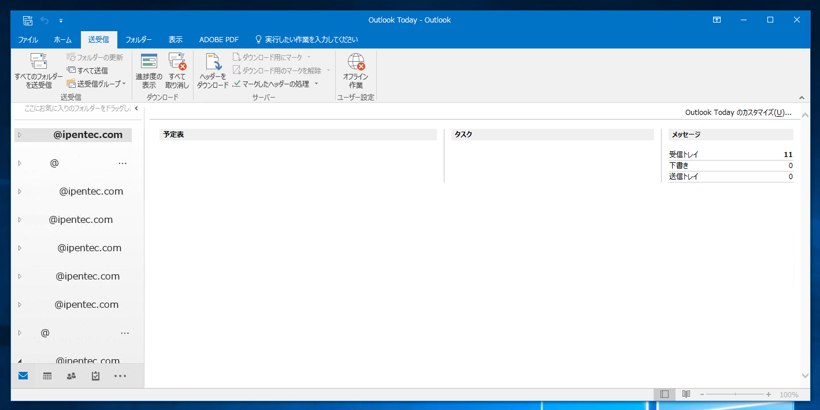
Task: Select the highlighted bold @ipentec.com account
Action: 73,135
